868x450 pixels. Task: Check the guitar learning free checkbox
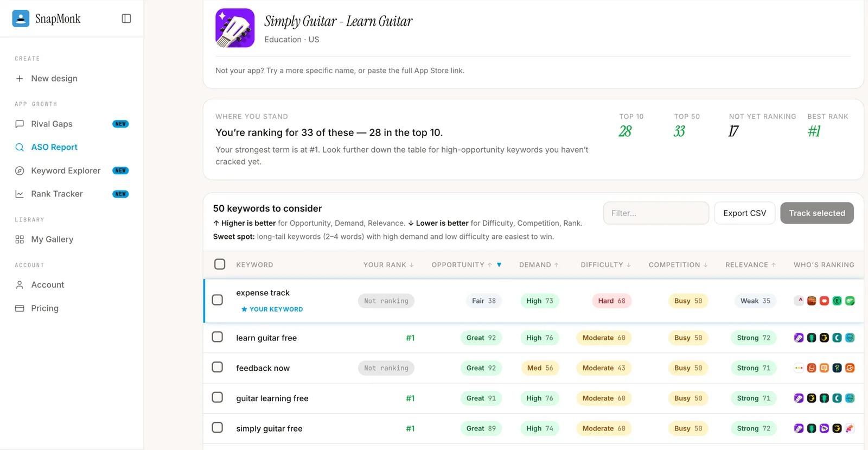pyautogui.click(x=218, y=397)
